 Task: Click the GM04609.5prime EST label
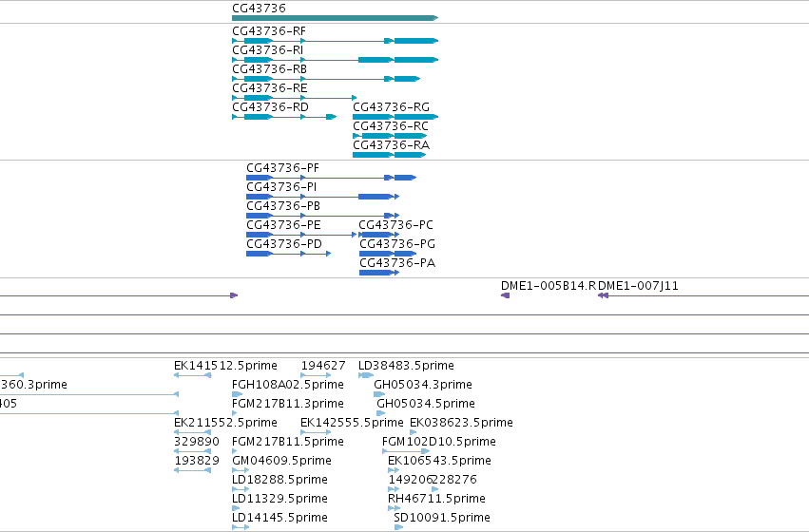281,462
